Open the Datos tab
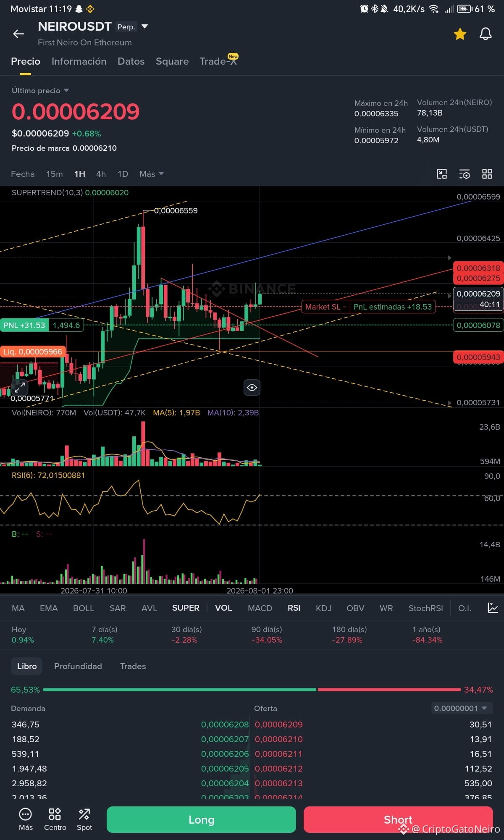 pos(131,61)
